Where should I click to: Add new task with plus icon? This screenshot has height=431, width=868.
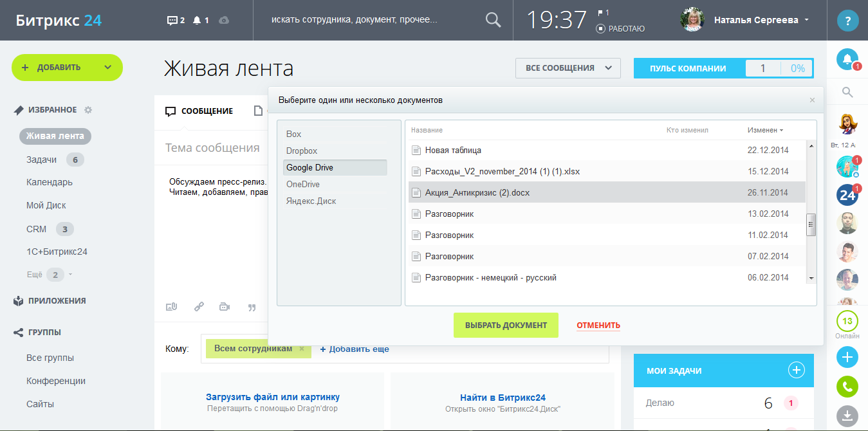click(797, 370)
